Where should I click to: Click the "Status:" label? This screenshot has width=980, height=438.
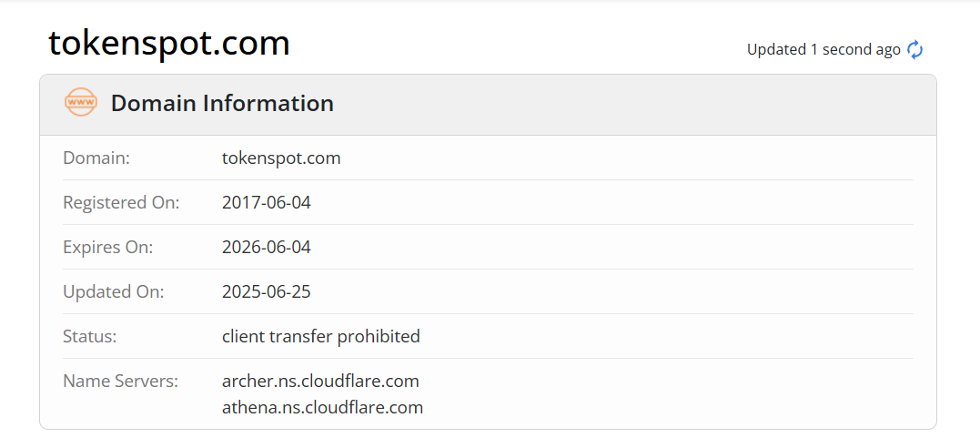click(90, 336)
